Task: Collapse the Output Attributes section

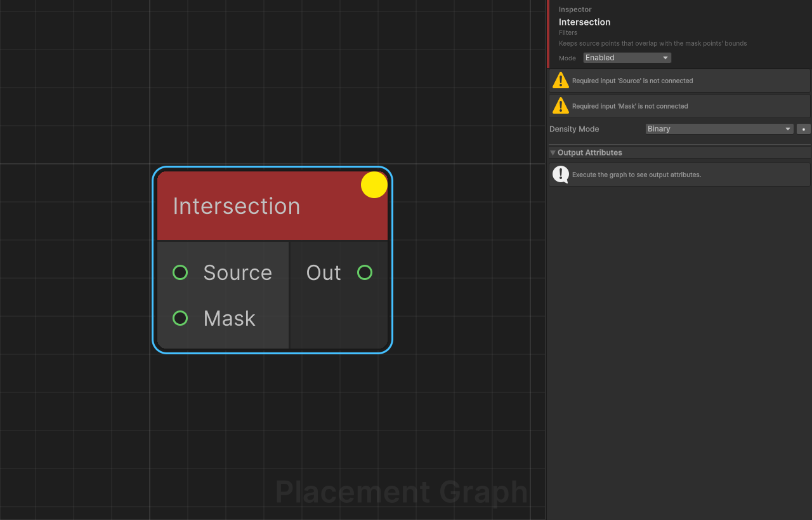Action: 553,152
